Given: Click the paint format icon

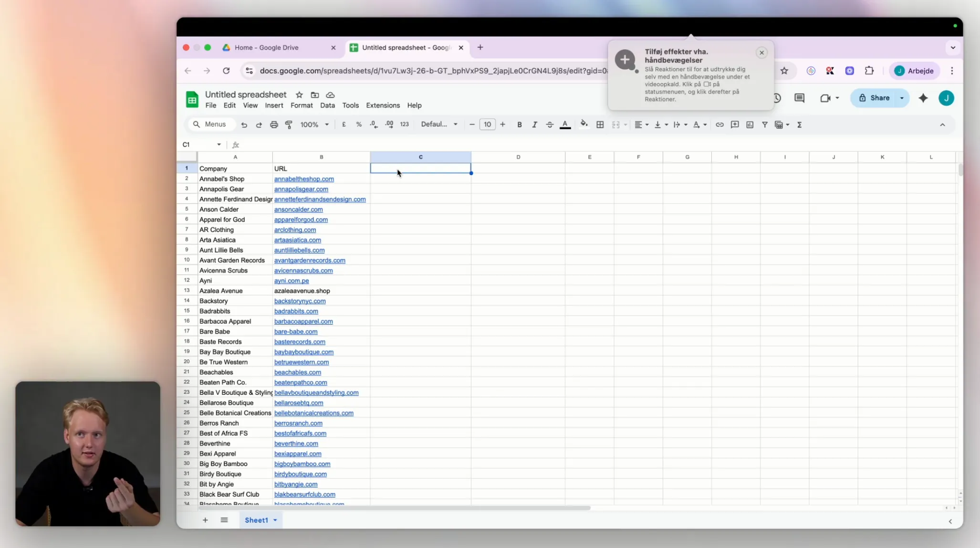Looking at the screenshot, I should pos(289,125).
